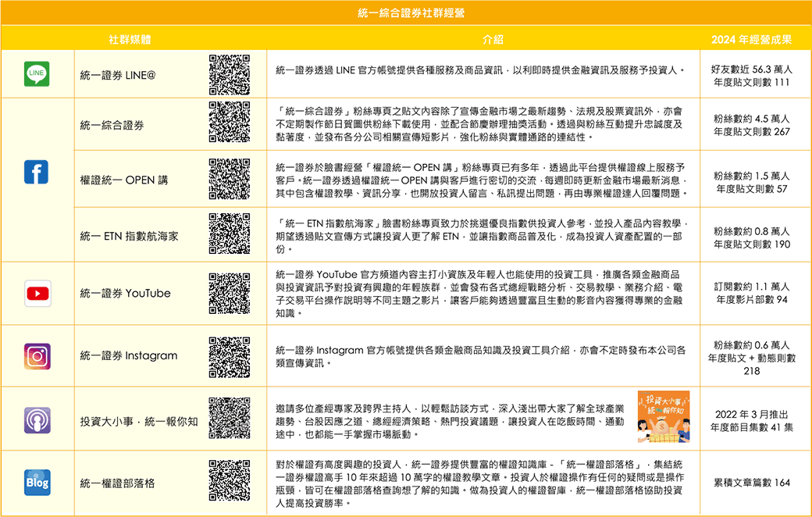Click the QR code for 統一證券 LINE@

(x=230, y=75)
